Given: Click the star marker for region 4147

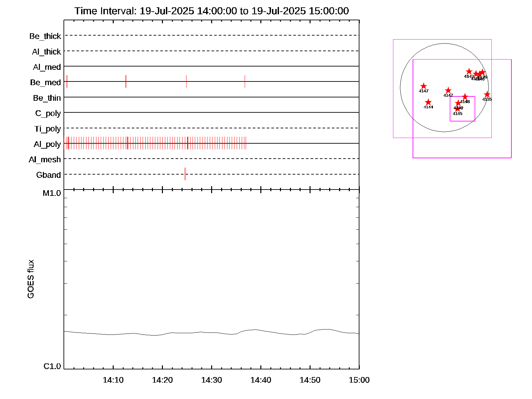Looking at the screenshot, I should coord(424,86).
